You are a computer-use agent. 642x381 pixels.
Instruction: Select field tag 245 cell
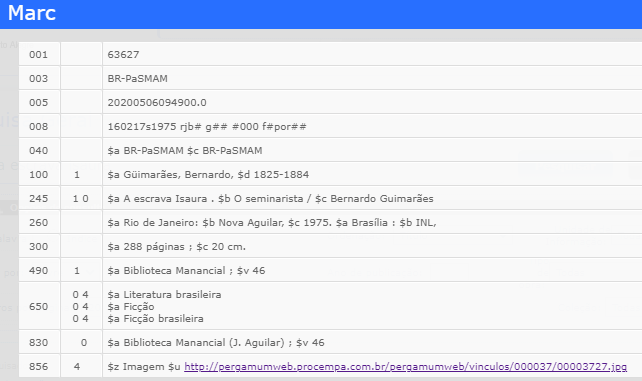(x=38, y=198)
